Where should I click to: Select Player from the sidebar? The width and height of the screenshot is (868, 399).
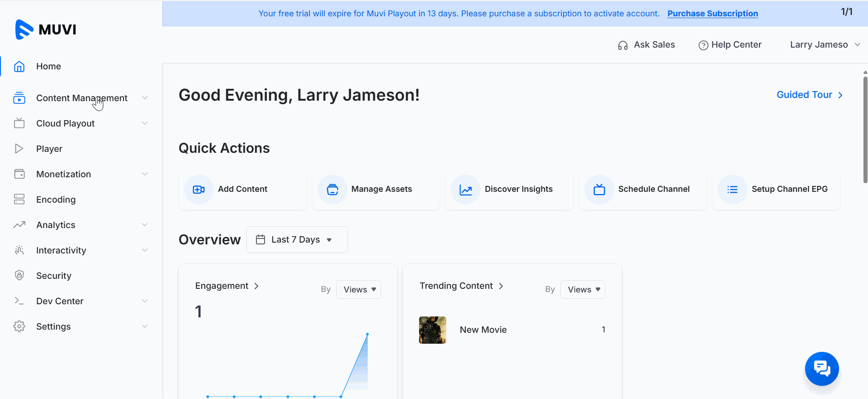point(49,149)
